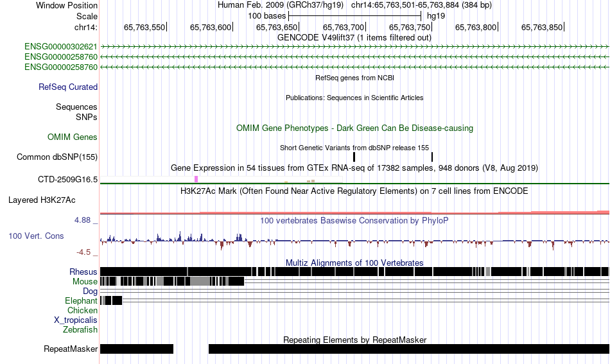Click the chr14:65,763,501-65,763,884 position text
610x364 pixels.
point(421,5)
